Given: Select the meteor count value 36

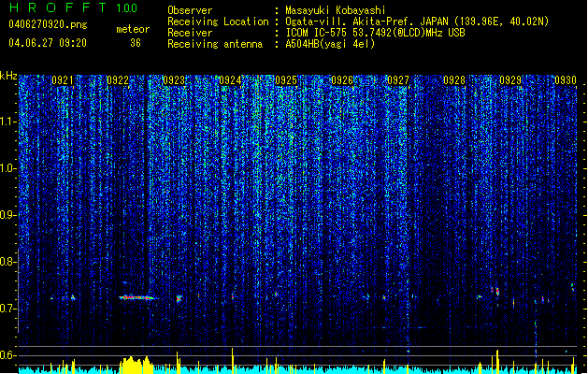Looking at the screenshot, I should point(136,43).
